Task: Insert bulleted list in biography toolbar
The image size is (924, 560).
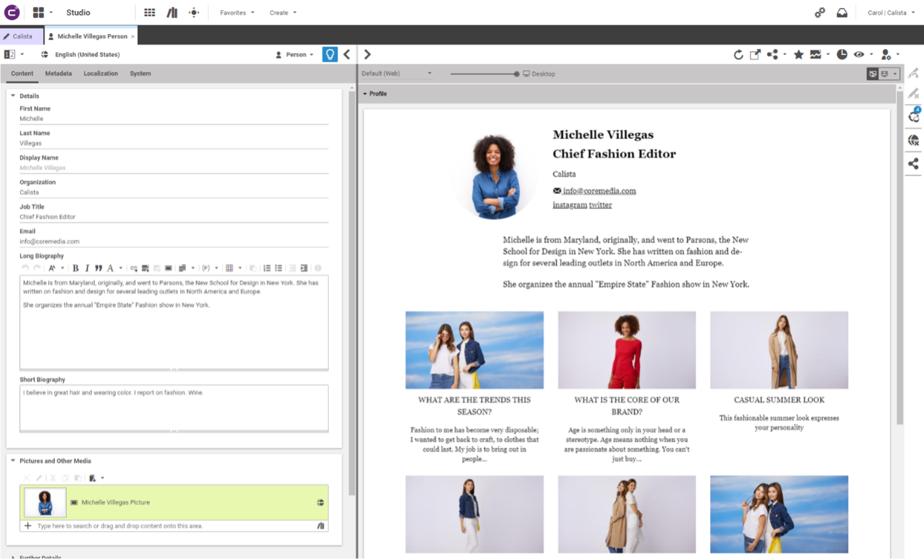Action: click(278, 268)
